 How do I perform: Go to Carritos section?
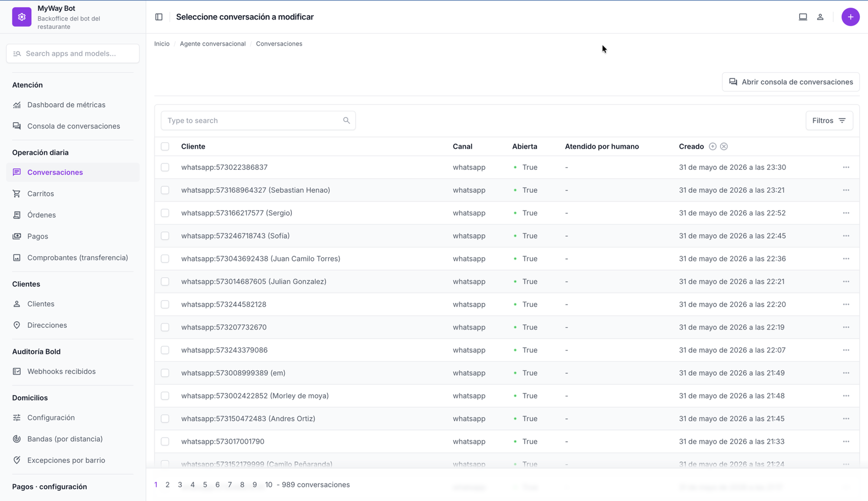pyautogui.click(x=73, y=194)
